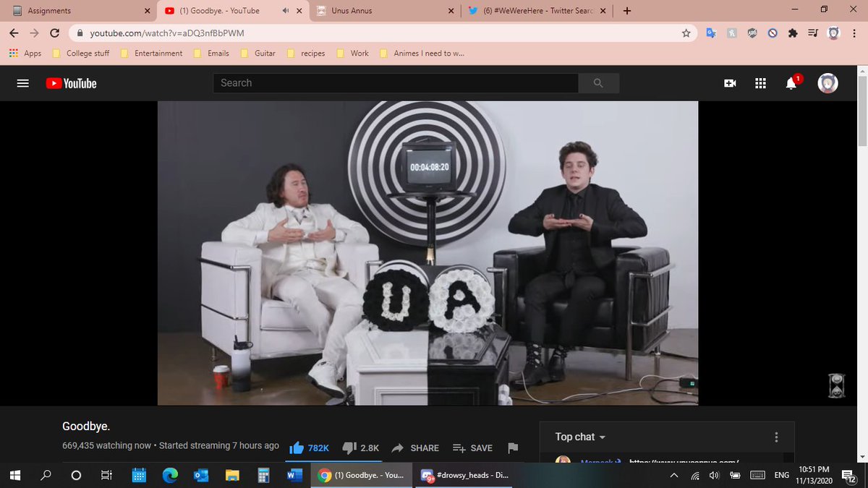The height and width of the screenshot is (488, 868).
Task: Open the Create video camera icon
Action: coord(730,82)
